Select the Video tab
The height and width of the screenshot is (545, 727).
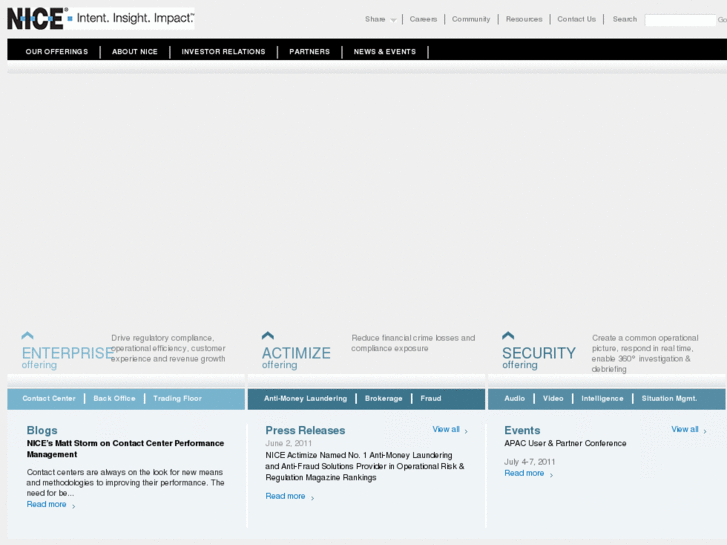point(553,398)
